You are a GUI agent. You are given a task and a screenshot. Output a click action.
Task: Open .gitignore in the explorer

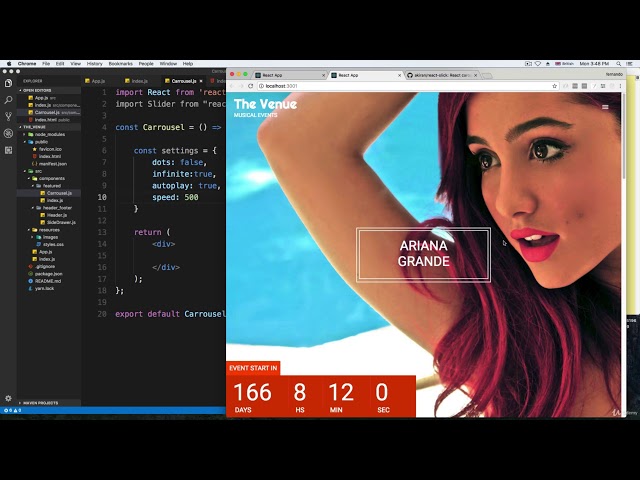pyautogui.click(x=43, y=267)
